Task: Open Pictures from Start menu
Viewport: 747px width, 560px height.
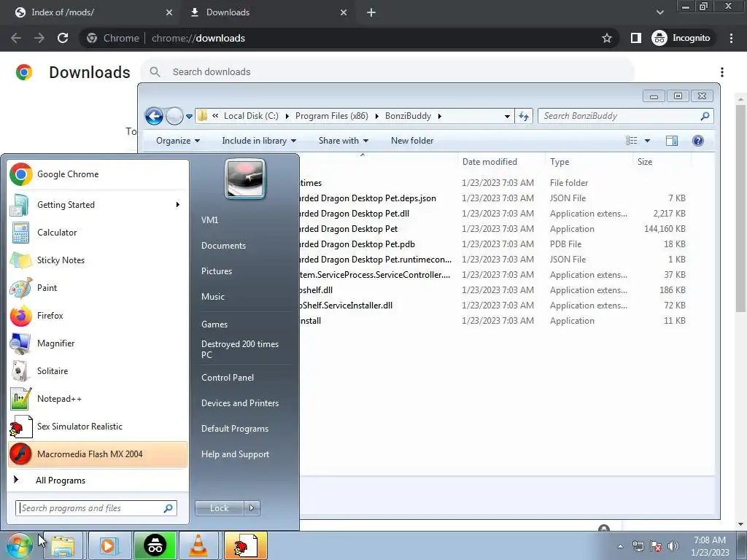Action: [216, 271]
